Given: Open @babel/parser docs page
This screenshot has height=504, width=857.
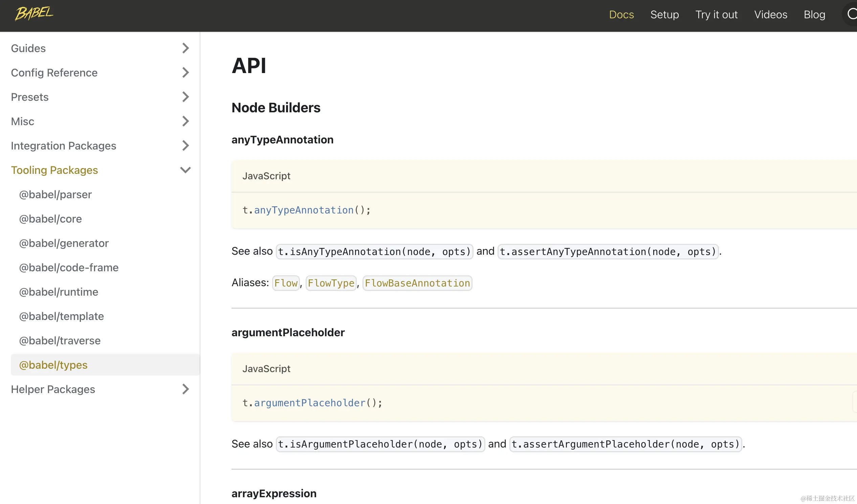Looking at the screenshot, I should (x=56, y=194).
